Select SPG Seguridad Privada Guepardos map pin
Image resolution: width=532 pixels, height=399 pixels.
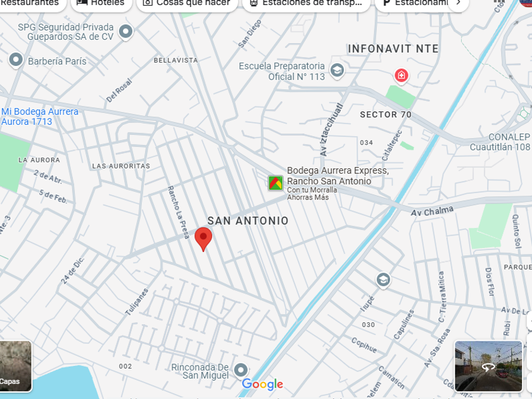[x=126, y=32]
